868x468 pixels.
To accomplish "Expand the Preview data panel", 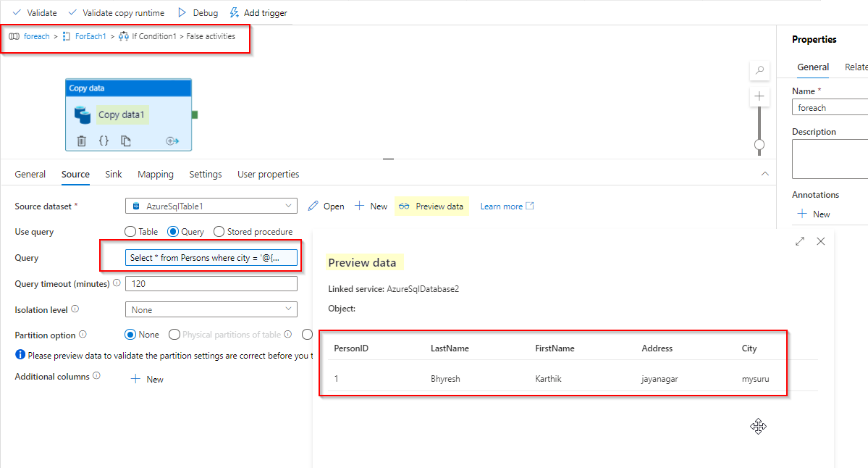I will tap(800, 241).
